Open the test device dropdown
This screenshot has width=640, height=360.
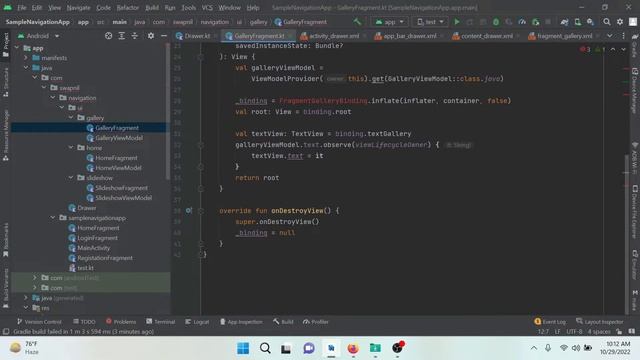point(430,22)
